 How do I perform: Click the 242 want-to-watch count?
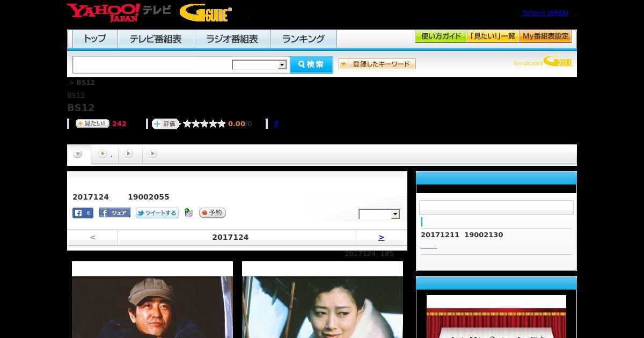coord(119,124)
